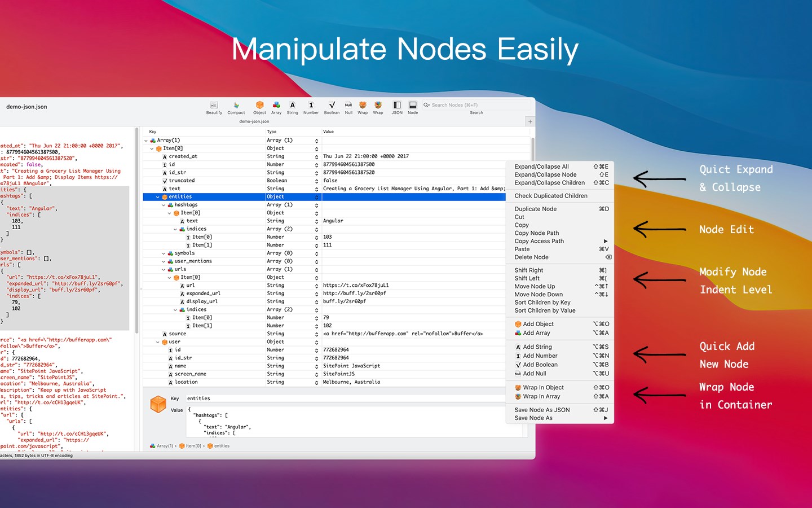Open type selector for source row
Image resolution: width=812 pixels, height=508 pixels.
pos(316,334)
